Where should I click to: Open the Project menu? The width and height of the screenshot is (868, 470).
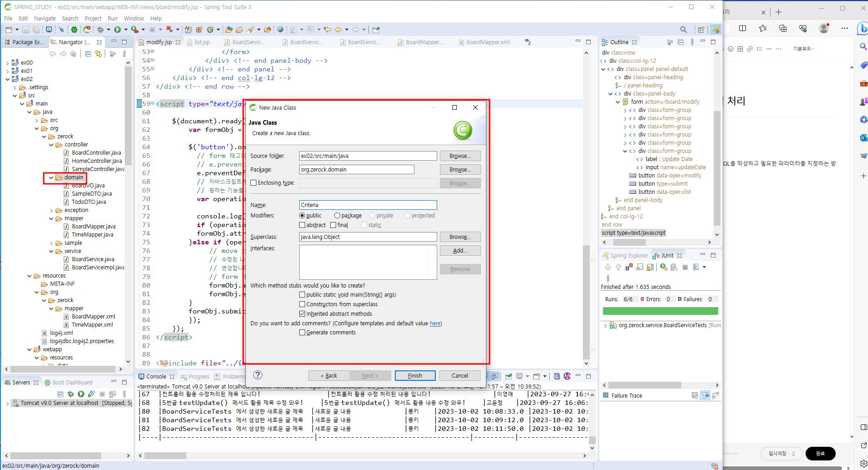93,18
